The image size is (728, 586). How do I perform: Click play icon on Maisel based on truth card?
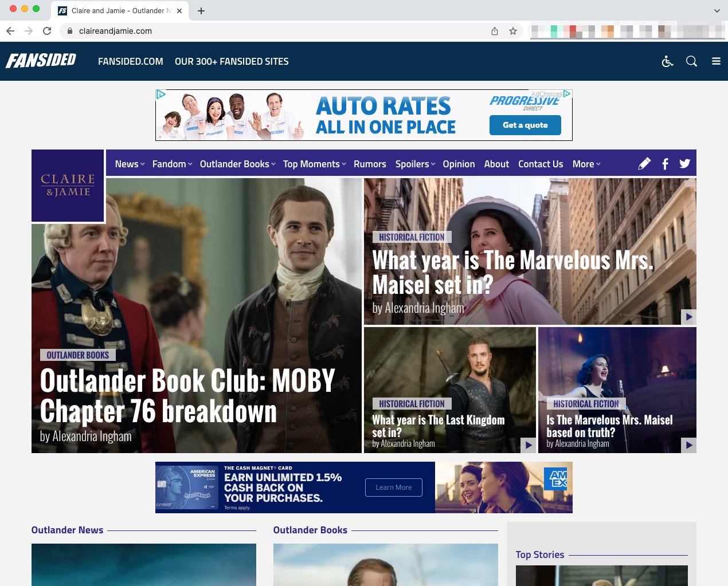click(688, 445)
